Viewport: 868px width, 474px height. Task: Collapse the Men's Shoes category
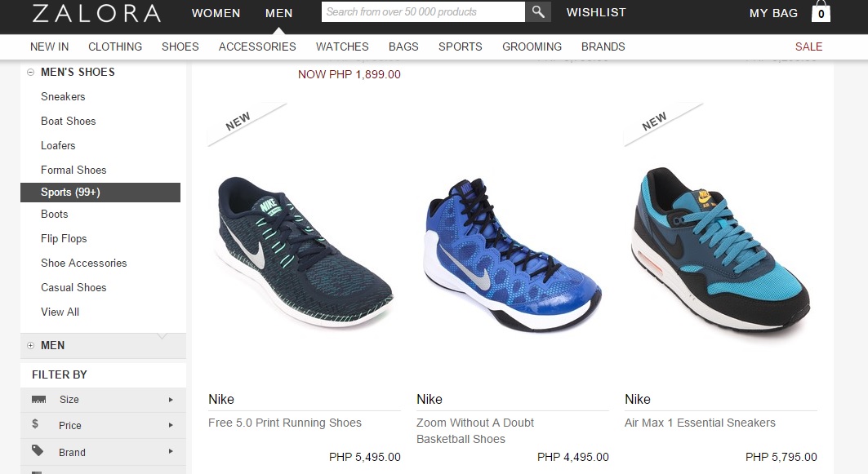click(x=30, y=72)
